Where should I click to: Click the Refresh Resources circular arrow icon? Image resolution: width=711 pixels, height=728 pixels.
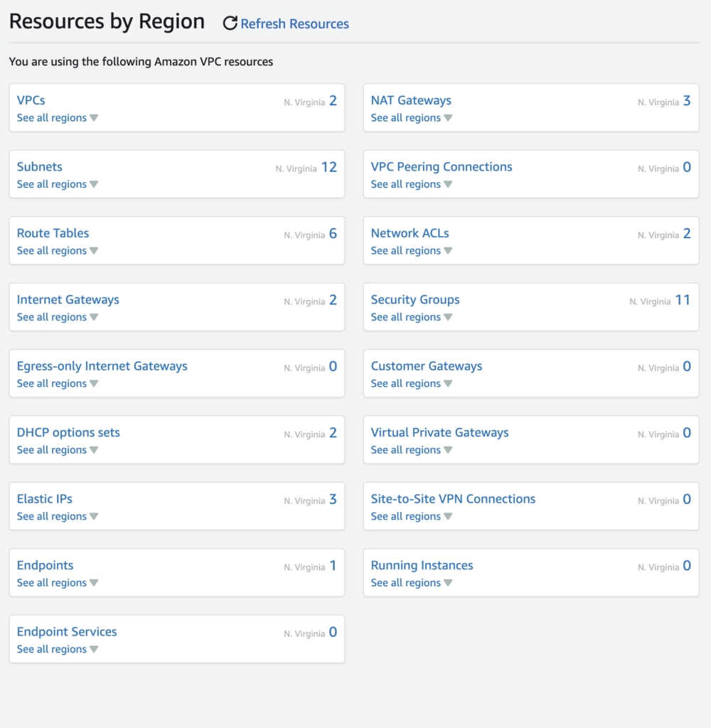(229, 23)
